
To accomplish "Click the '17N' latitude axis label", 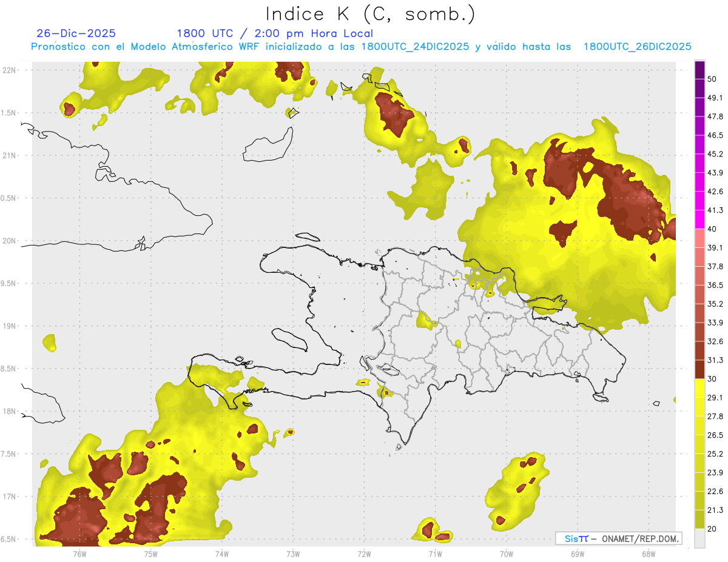I will pyautogui.click(x=8, y=497).
